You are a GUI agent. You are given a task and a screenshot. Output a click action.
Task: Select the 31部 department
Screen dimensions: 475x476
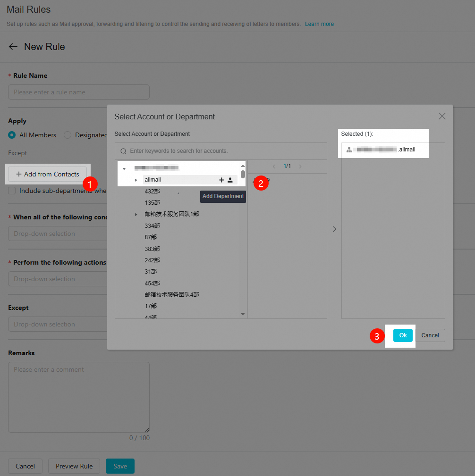click(151, 272)
